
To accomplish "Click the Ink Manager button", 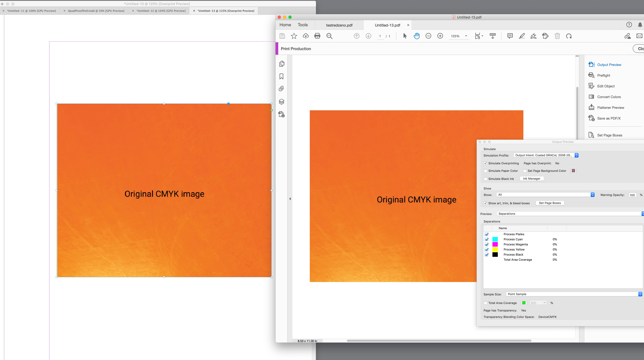I will click(x=532, y=179).
